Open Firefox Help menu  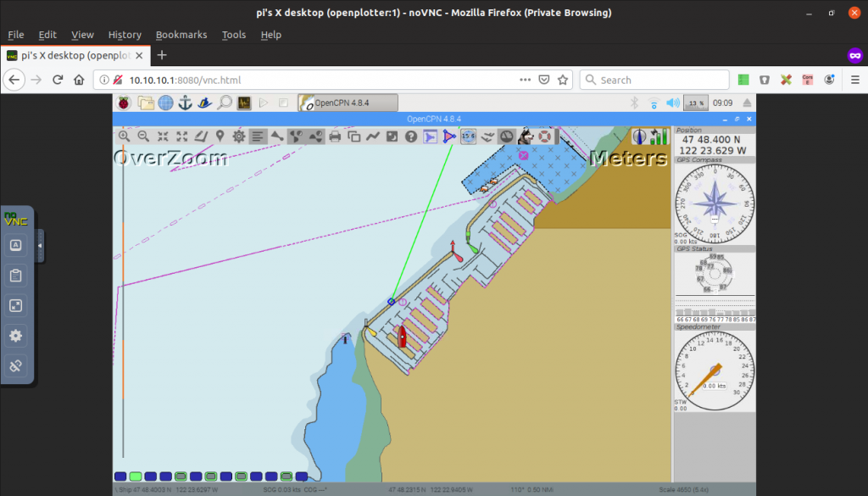270,34
